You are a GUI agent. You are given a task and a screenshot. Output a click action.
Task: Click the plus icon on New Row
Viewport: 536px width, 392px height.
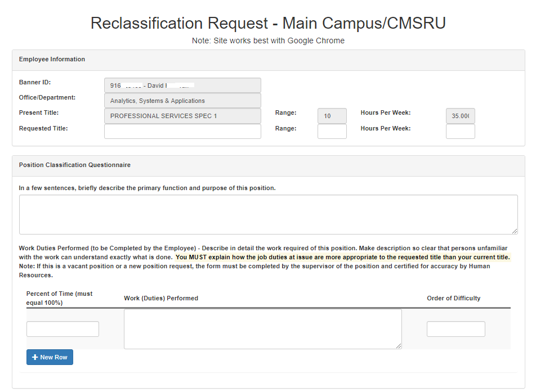click(x=35, y=357)
